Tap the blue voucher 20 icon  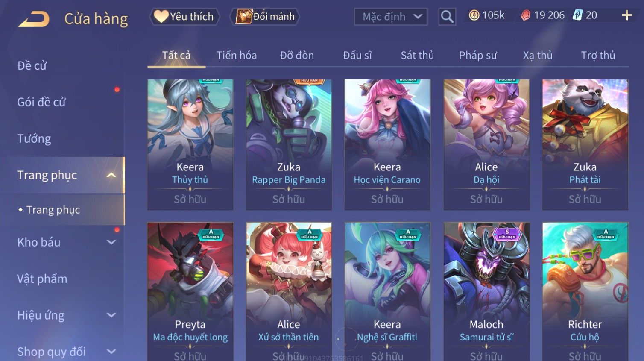[577, 15]
